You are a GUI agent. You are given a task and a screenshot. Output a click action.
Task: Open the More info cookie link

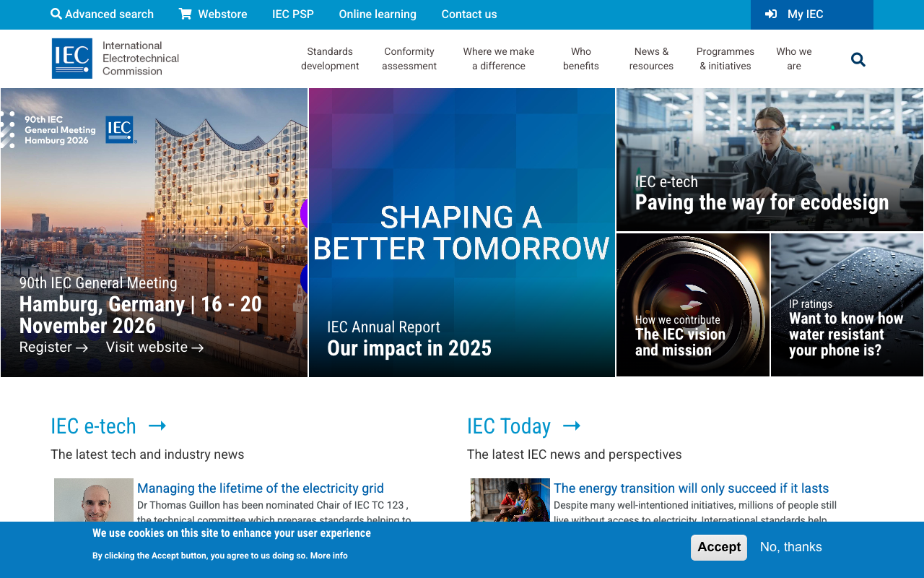[x=329, y=556]
